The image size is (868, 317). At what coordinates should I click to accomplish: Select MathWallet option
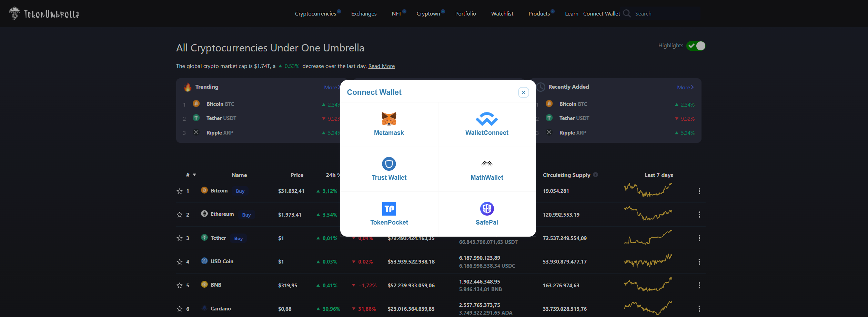(487, 169)
